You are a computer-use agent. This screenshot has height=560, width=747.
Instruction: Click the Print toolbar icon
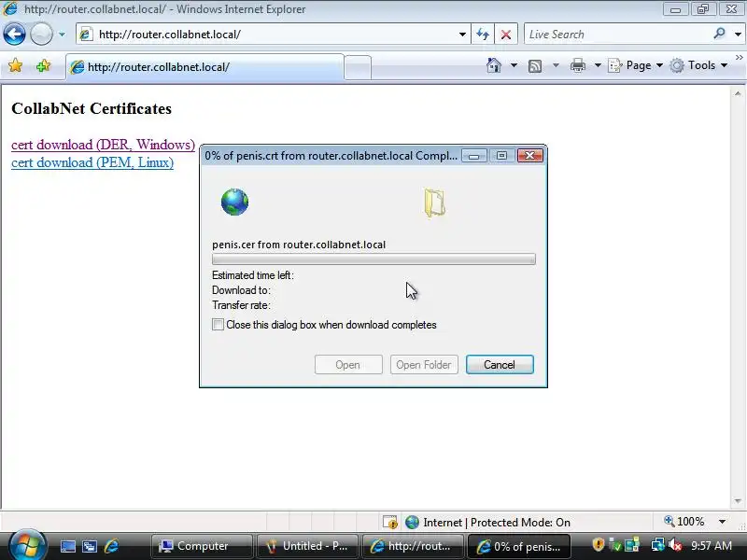[x=577, y=65]
